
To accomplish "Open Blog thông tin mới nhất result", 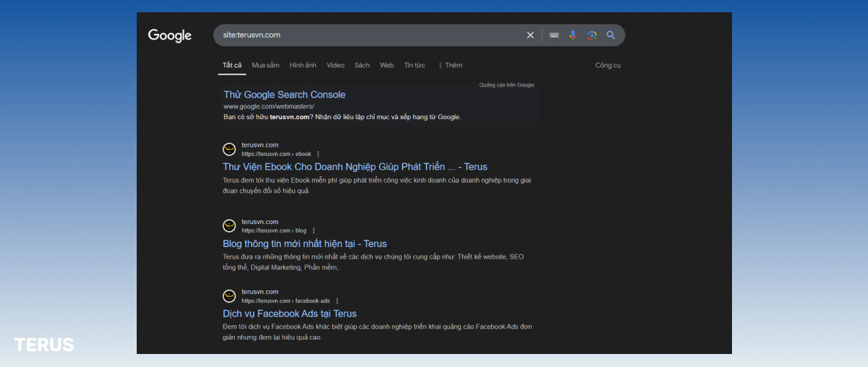I will click(305, 243).
